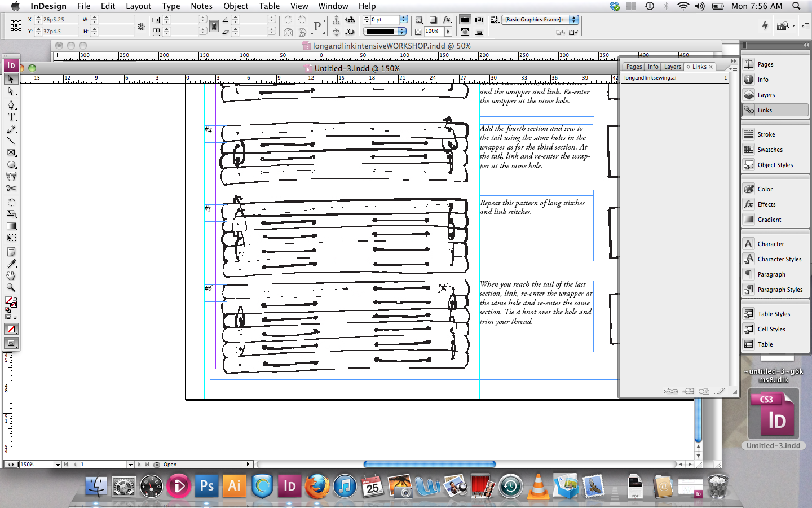Open Paragraph Styles panel
The image size is (812, 508).
[779, 290]
